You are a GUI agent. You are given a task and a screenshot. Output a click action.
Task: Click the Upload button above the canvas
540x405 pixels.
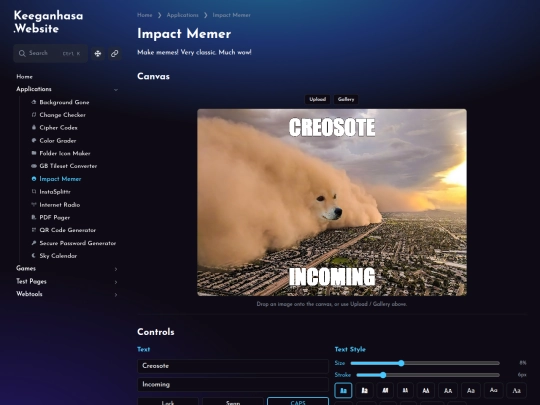(x=317, y=99)
